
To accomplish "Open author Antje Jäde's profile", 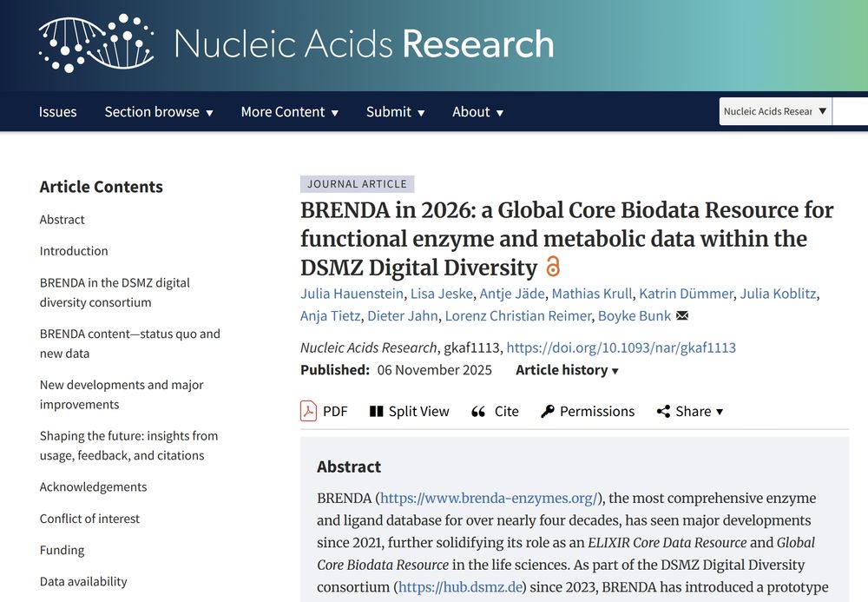I will [512, 294].
